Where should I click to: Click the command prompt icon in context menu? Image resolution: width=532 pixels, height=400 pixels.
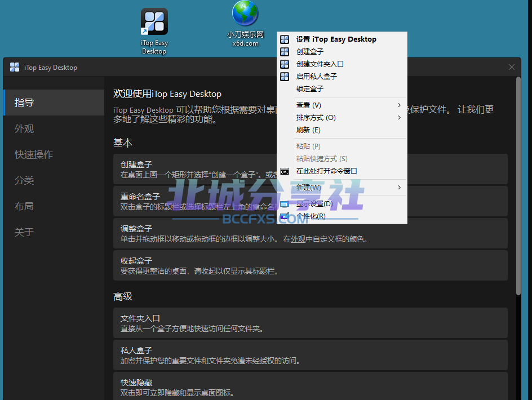[x=285, y=171]
